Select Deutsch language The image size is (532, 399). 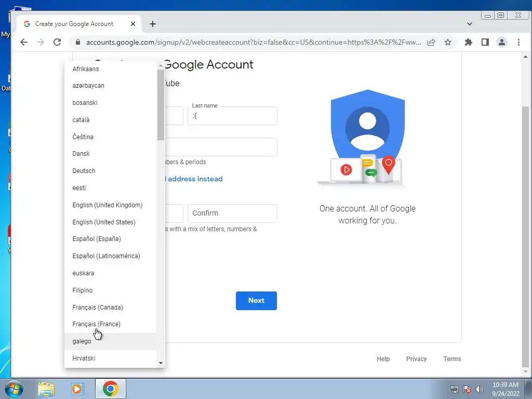110,170
